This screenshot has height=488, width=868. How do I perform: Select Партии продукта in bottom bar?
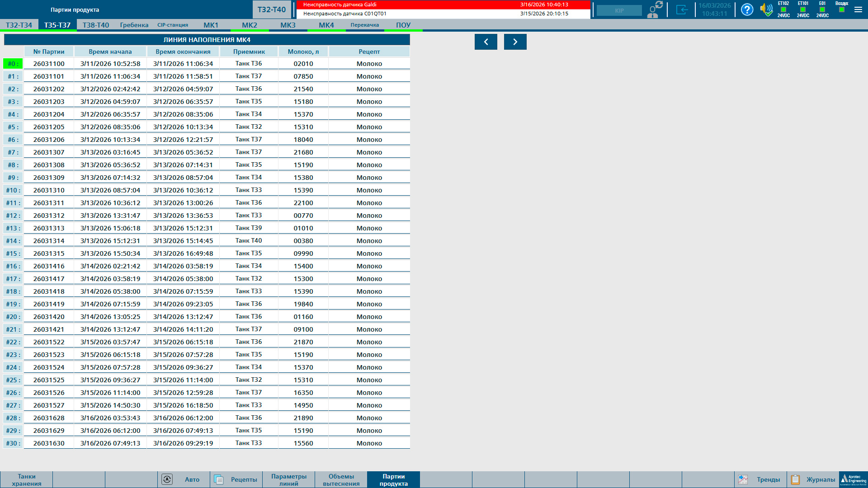[x=394, y=479]
